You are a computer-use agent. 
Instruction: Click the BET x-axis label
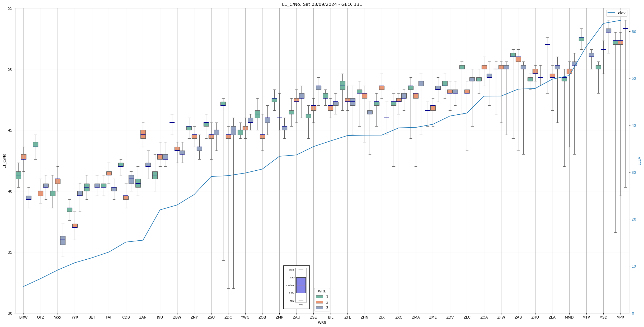click(x=92, y=317)
